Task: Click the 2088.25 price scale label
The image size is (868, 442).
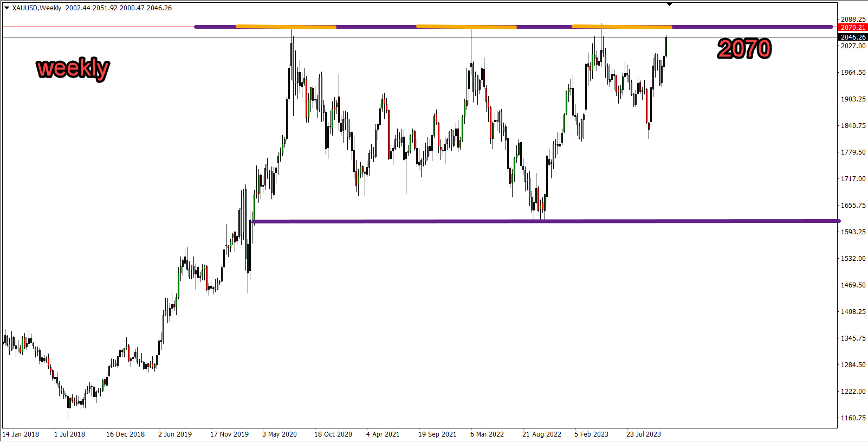Action: tap(853, 20)
